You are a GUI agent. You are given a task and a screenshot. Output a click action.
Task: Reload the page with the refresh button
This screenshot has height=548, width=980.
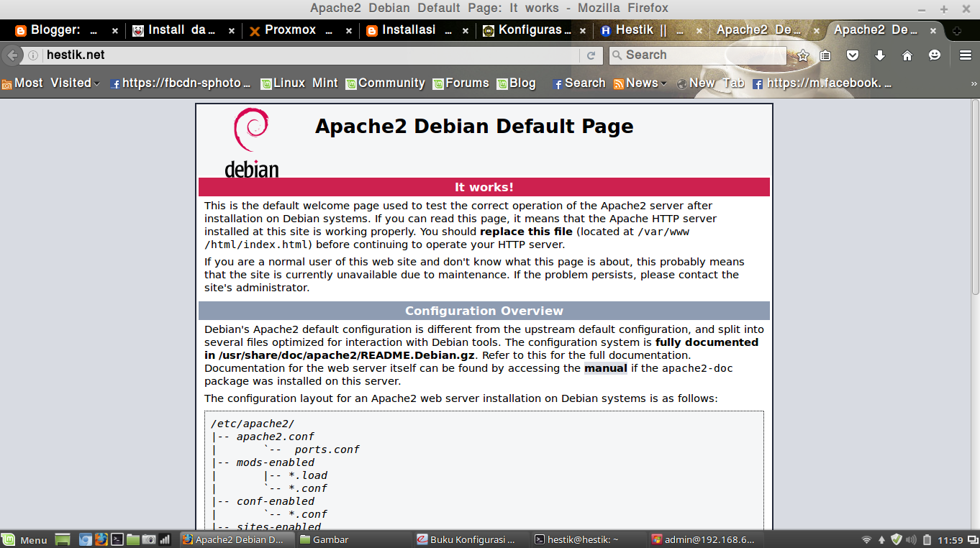click(591, 55)
